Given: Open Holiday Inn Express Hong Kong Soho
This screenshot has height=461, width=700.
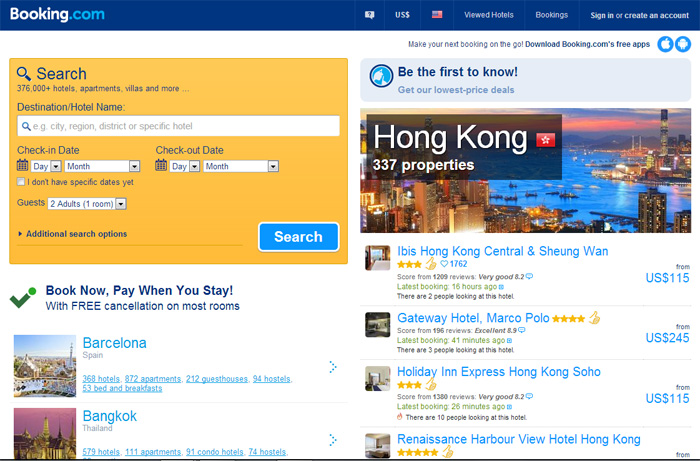Looking at the screenshot, I should [x=499, y=371].
